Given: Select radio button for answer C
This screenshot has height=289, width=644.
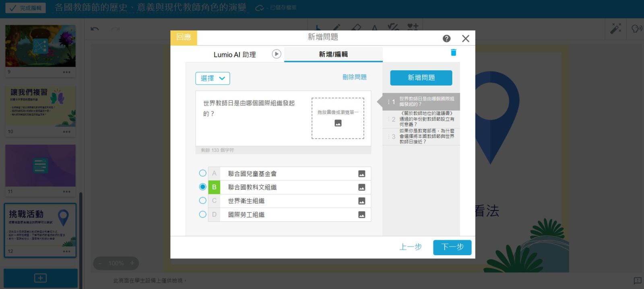Looking at the screenshot, I should [202, 201].
